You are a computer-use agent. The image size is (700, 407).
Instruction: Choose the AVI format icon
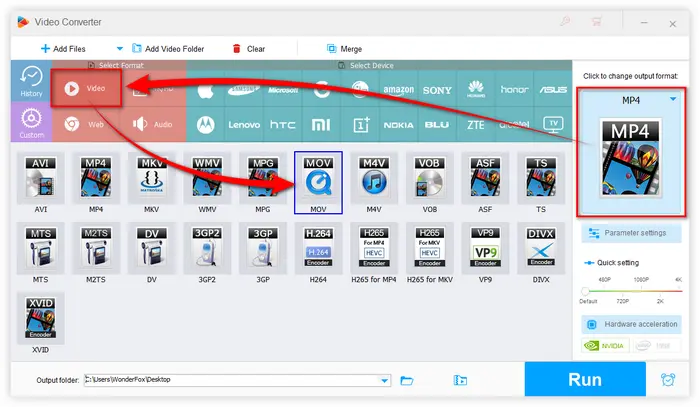[x=41, y=178]
